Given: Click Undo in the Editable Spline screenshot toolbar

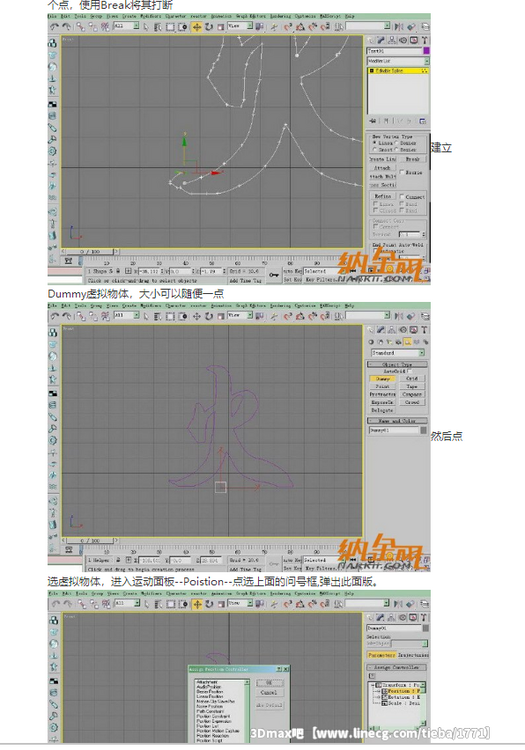Looking at the screenshot, I should tap(55, 27).
